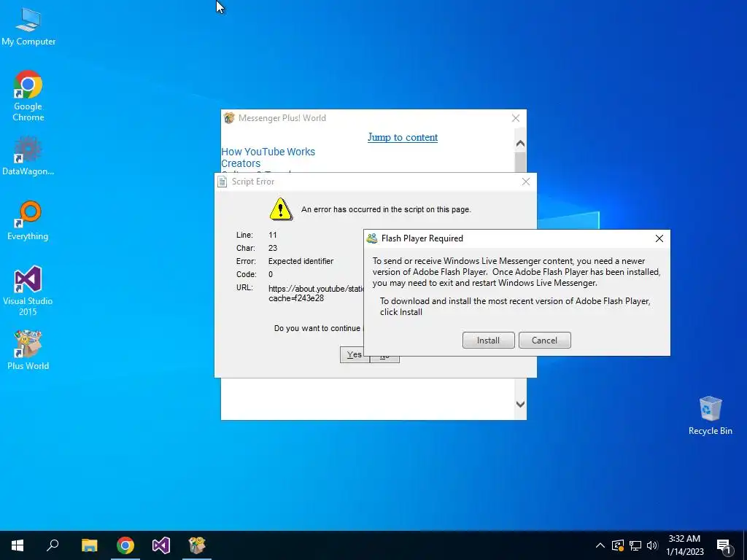The width and height of the screenshot is (747, 560).
Task: Open the Creators link
Action: click(x=241, y=163)
